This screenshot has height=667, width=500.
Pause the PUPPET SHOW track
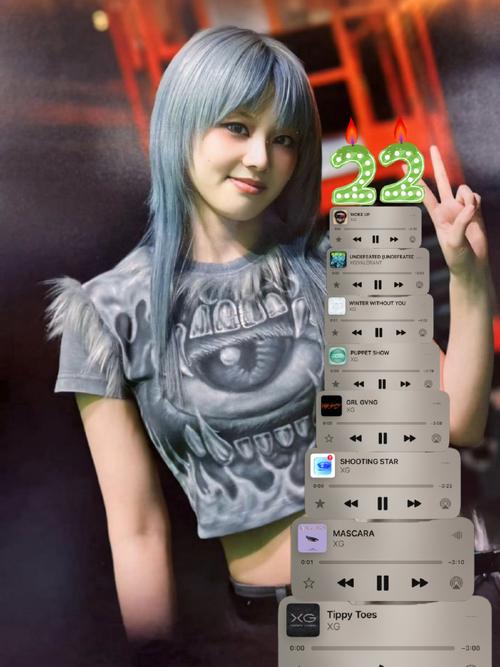[x=382, y=384]
